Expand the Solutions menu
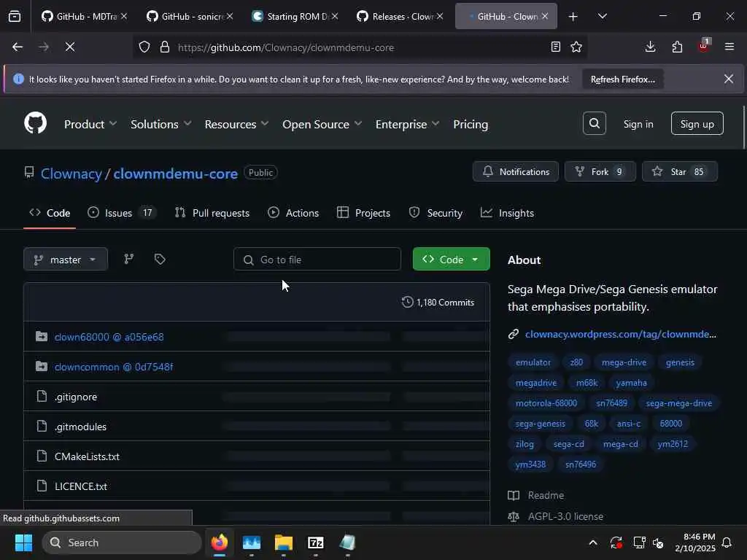 tap(161, 124)
